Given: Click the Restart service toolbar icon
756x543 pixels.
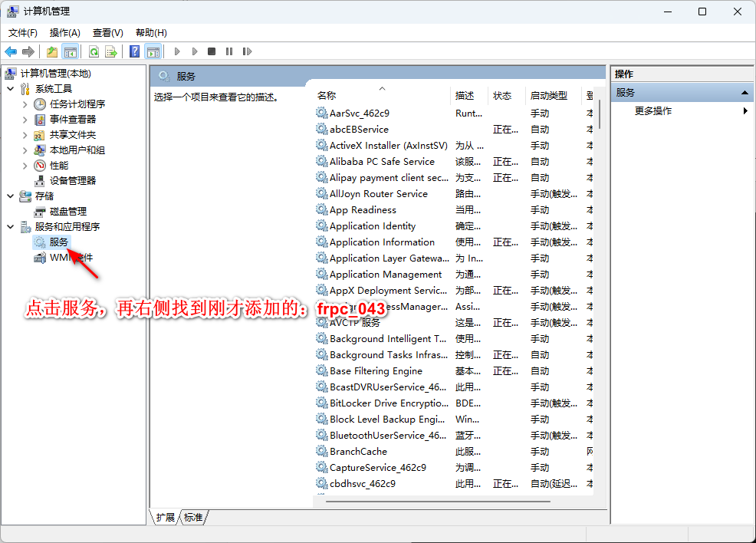Looking at the screenshot, I should (x=247, y=51).
